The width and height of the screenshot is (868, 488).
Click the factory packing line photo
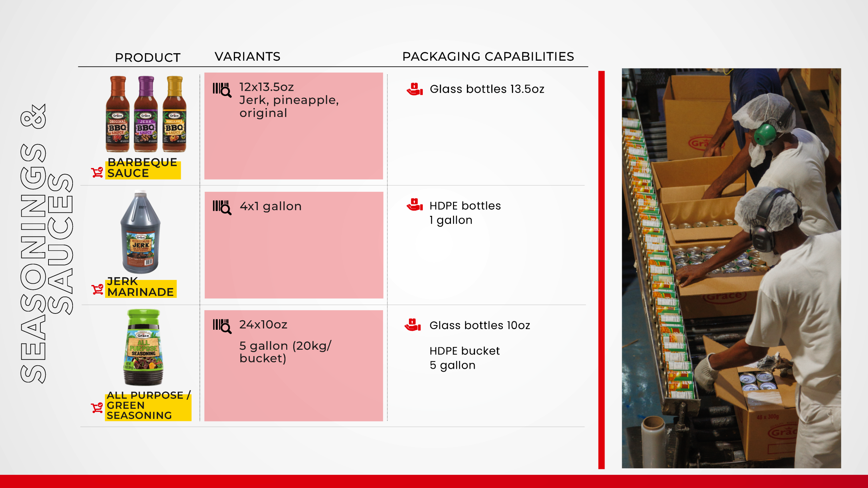pos(731,268)
